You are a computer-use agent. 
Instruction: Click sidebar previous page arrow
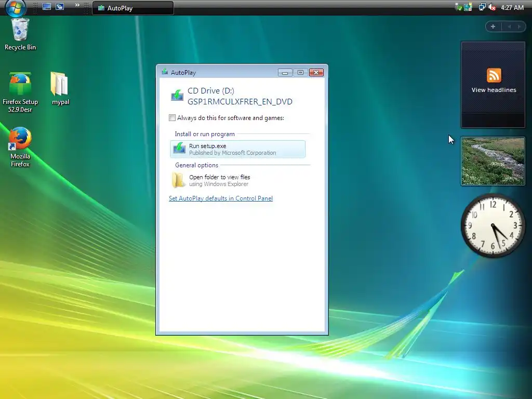(x=509, y=26)
